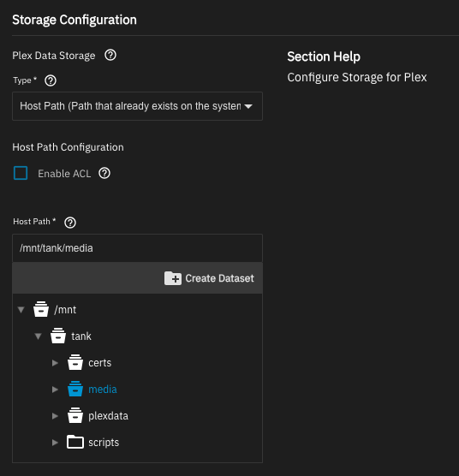This screenshot has width=459, height=476.
Task: Select the scripts folder name
Action: (104, 443)
